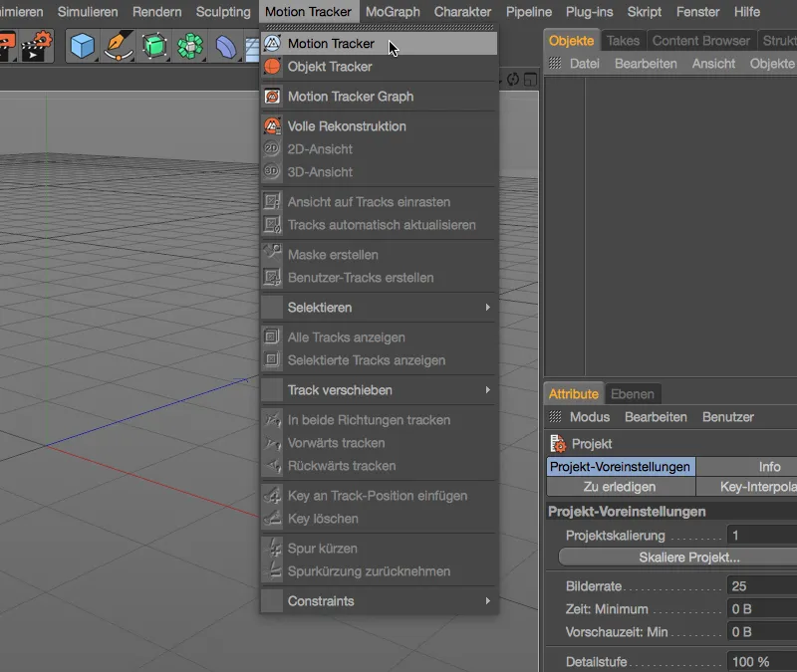This screenshot has width=797, height=672.
Task: Select the Objekte manager tab
Action: pyautogui.click(x=571, y=41)
